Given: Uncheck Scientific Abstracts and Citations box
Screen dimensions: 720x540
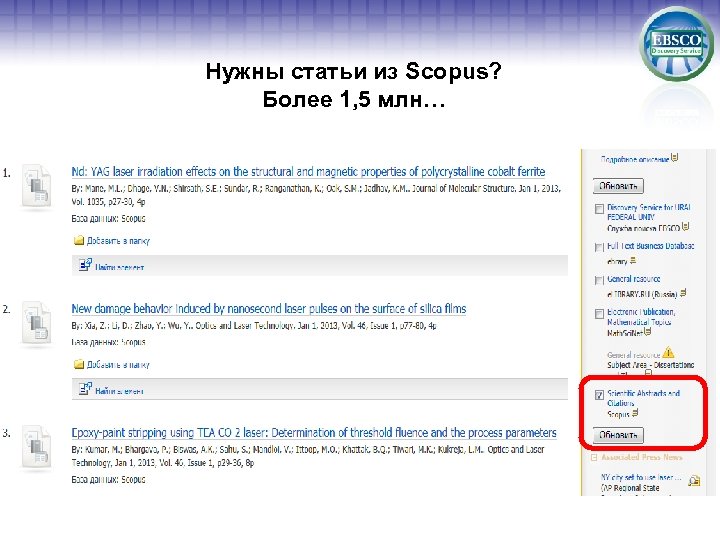Looking at the screenshot, I should (x=599, y=395).
